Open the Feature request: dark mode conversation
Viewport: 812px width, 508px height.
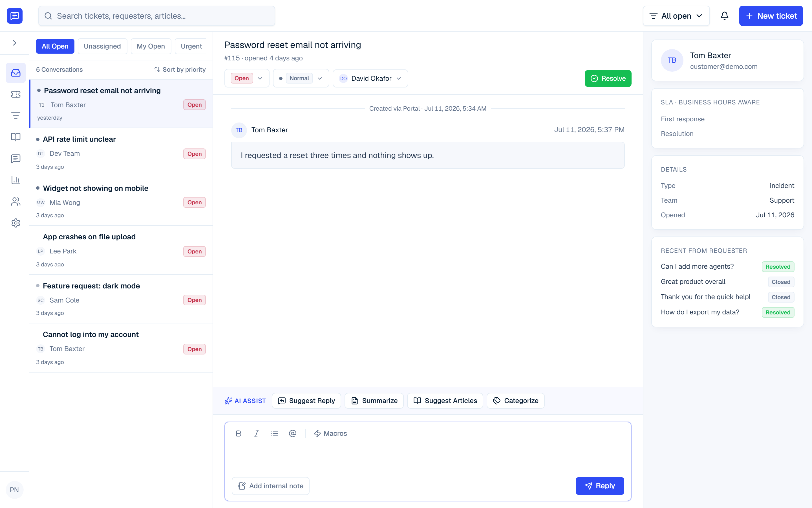click(121, 299)
